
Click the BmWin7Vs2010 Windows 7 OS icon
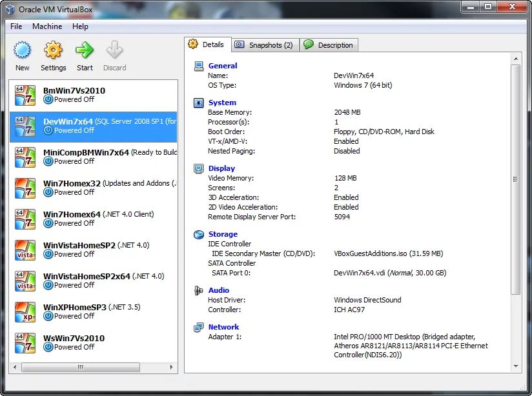[25, 95]
